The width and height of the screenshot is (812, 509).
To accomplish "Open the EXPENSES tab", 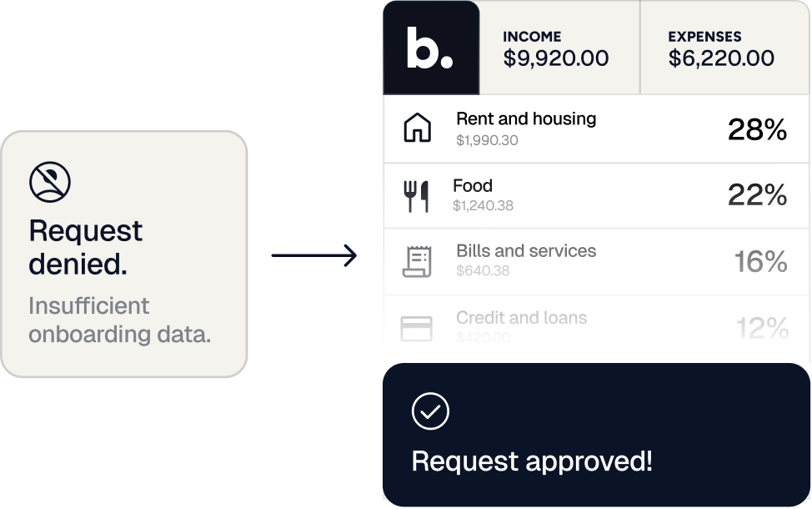I will point(721,48).
